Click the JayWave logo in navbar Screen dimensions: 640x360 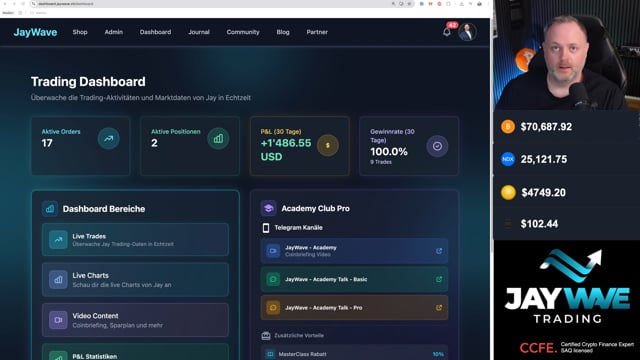[x=35, y=32]
